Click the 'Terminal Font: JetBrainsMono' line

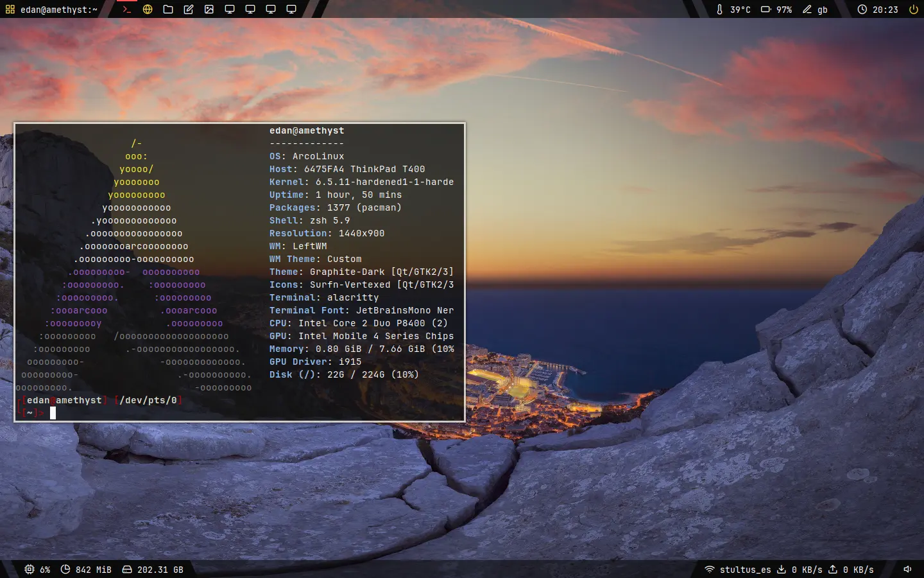point(362,310)
